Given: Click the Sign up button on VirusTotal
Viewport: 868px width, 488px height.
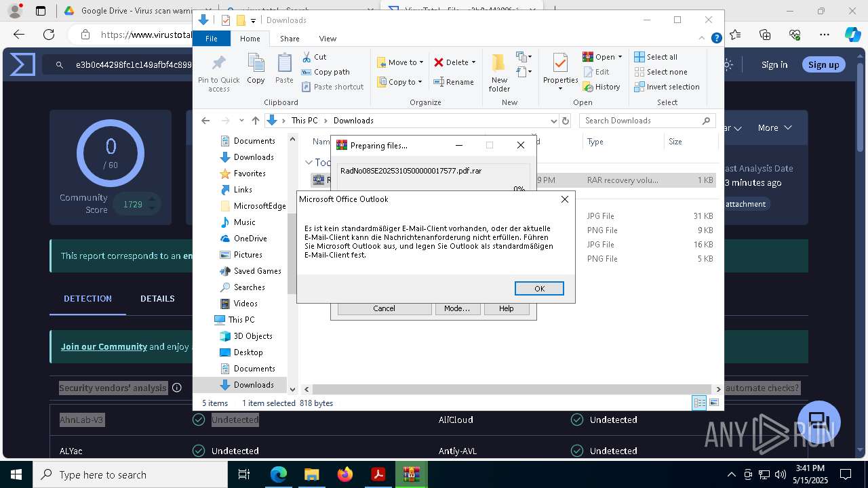Looking at the screenshot, I should [823, 65].
